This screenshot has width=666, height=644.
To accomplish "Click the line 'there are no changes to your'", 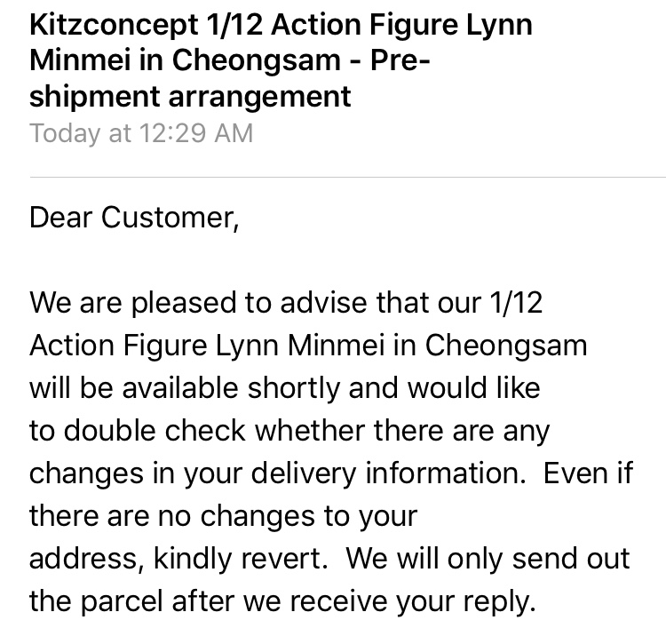I will click(x=224, y=517).
